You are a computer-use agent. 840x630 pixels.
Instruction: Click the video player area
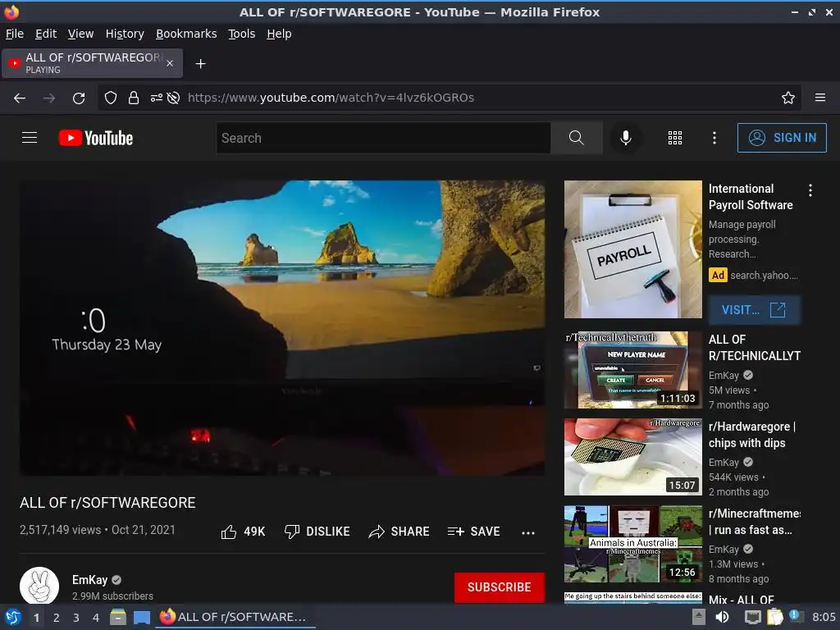pos(282,328)
